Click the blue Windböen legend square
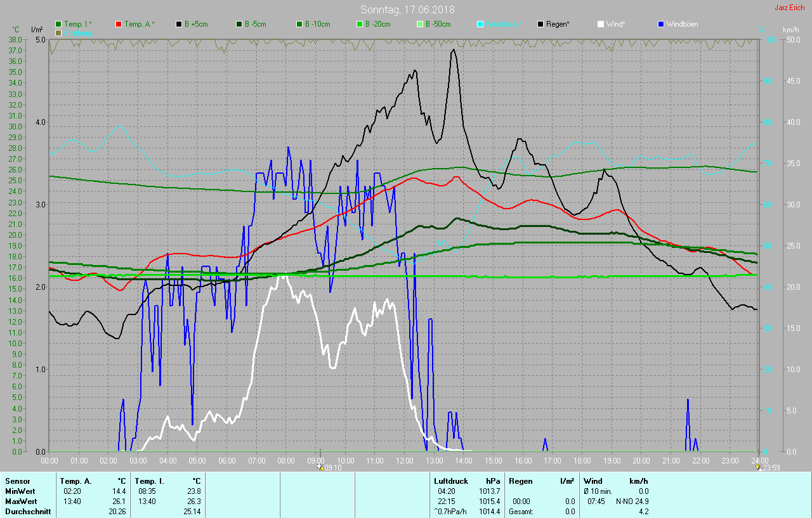The height and width of the screenshot is (518, 812). [661, 24]
